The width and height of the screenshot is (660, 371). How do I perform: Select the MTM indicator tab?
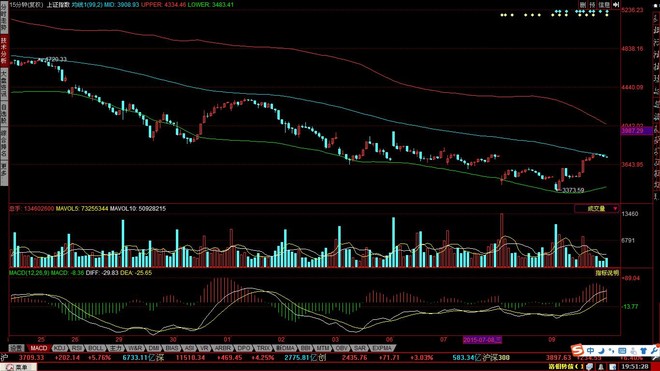[322, 348]
